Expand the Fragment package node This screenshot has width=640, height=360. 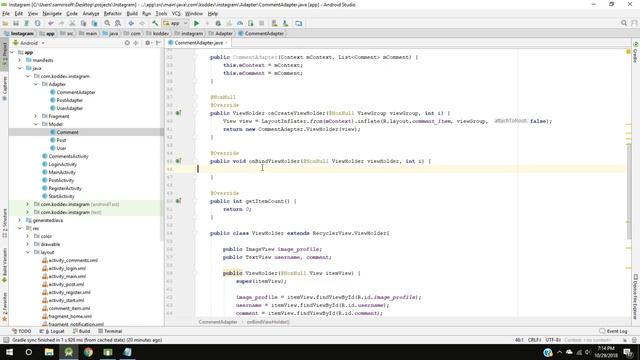(x=36, y=116)
